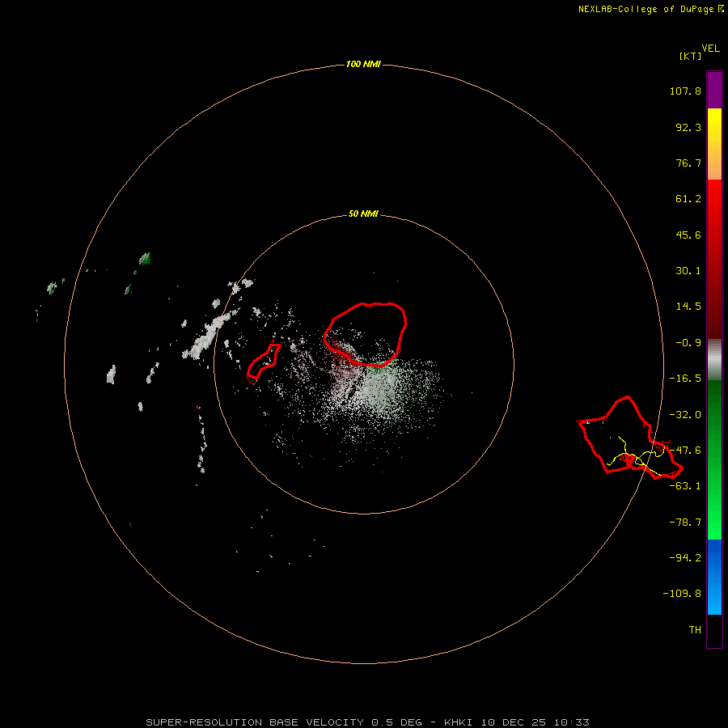Click the 76.7 legend value

click(688, 163)
